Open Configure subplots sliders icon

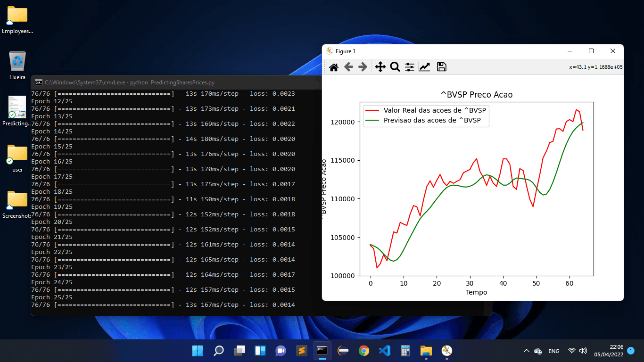410,67
